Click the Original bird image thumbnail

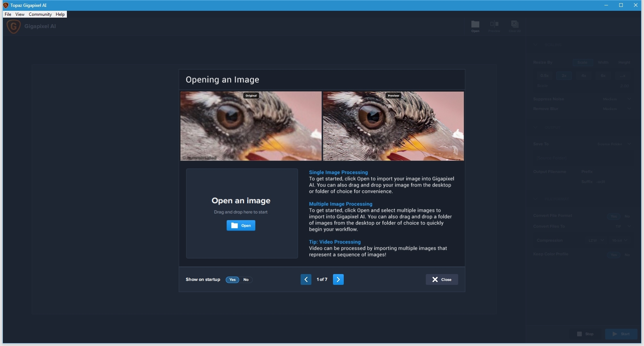click(x=251, y=126)
